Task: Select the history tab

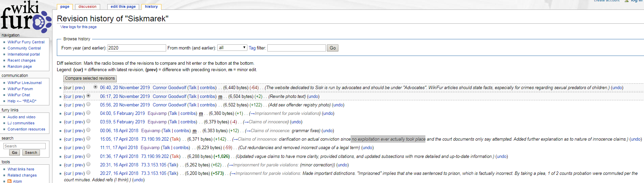Action: (151, 6)
